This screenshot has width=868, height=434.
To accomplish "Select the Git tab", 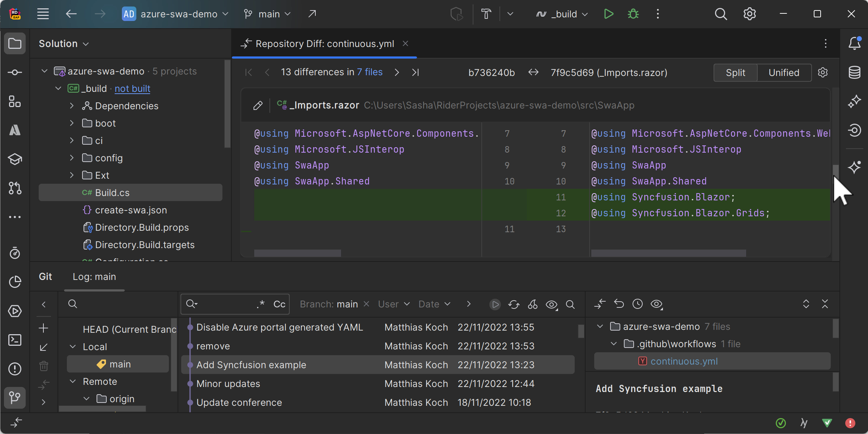I will tap(46, 277).
